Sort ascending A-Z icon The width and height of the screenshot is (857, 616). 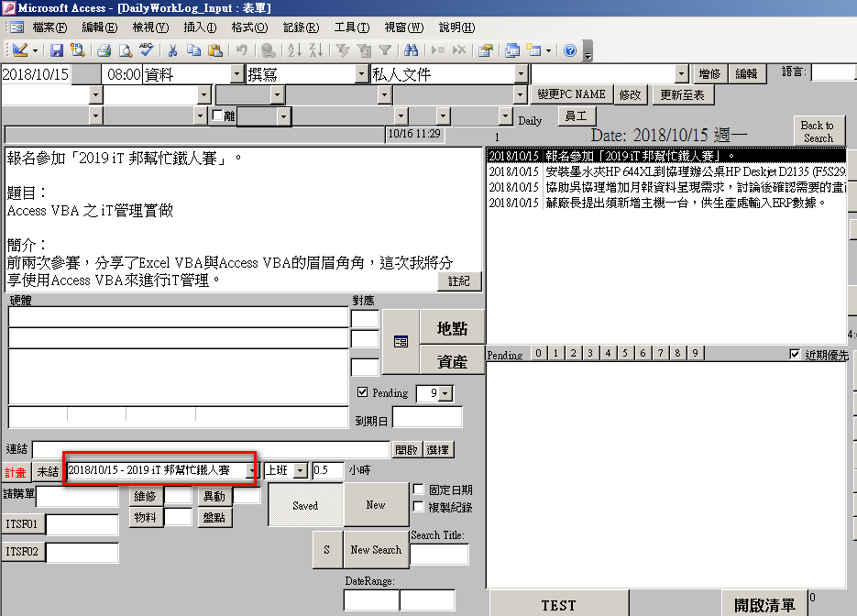[x=294, y=50]
